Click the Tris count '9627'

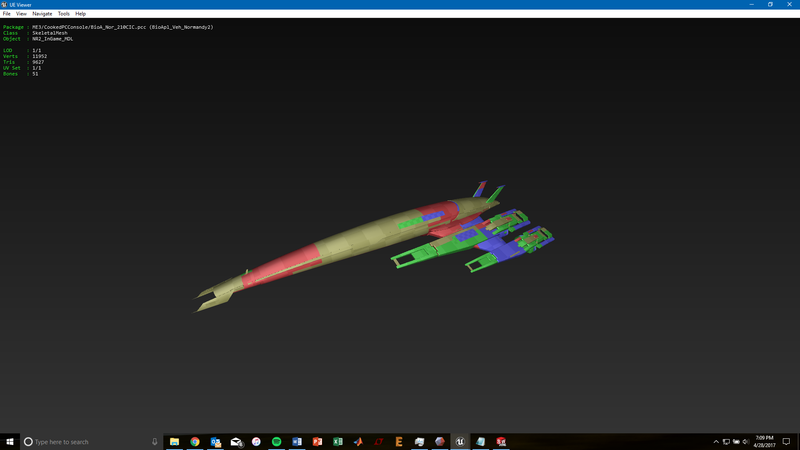(x=38, y=62)
